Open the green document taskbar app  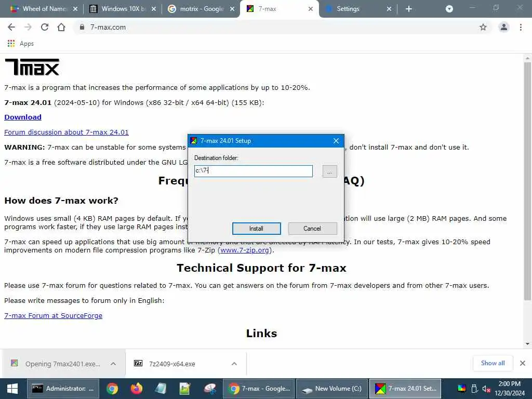185,389
